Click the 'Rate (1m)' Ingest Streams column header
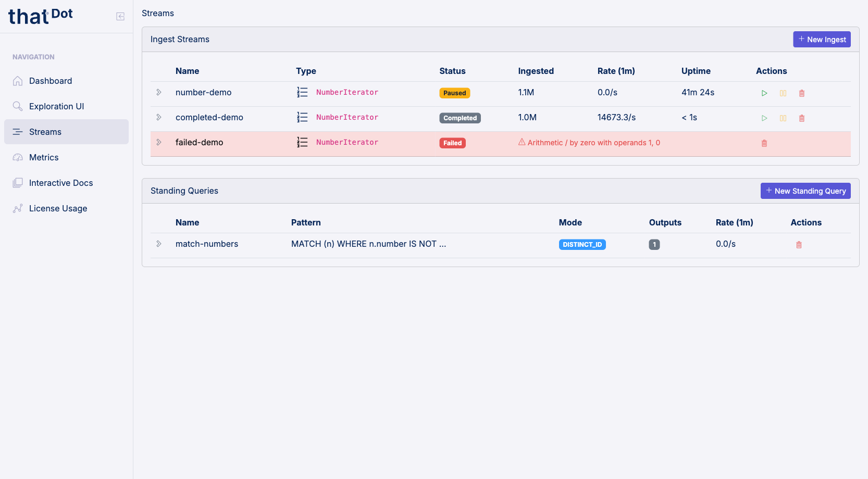Image resolution: width=868 pixels, height=479 pixels. pyautogui.click(x=616, y=71)
